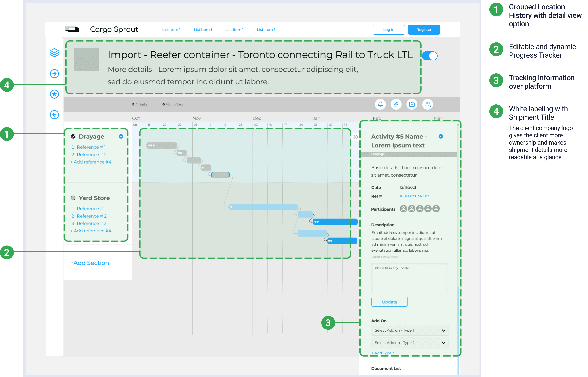Expand the Activity #5 dropdown arrow
The height and width of the screenshot is (377, 588).
(440, 136)
